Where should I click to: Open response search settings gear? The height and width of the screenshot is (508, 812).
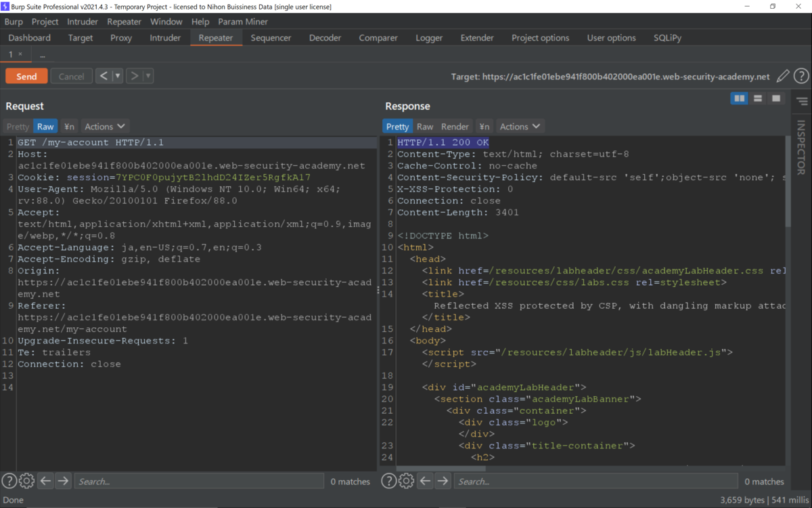pos(406,481)
